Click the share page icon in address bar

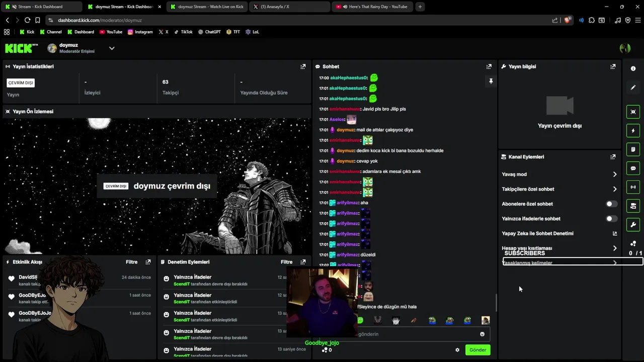point(555,20)
